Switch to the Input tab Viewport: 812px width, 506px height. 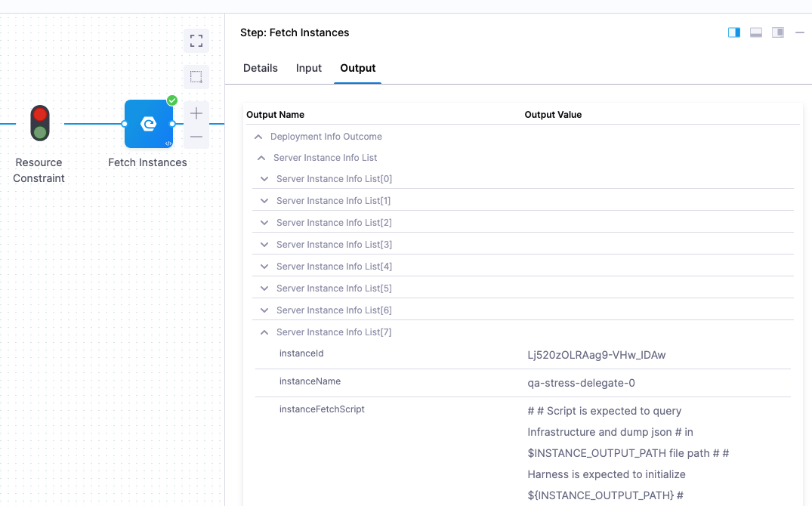coord(309,68)
